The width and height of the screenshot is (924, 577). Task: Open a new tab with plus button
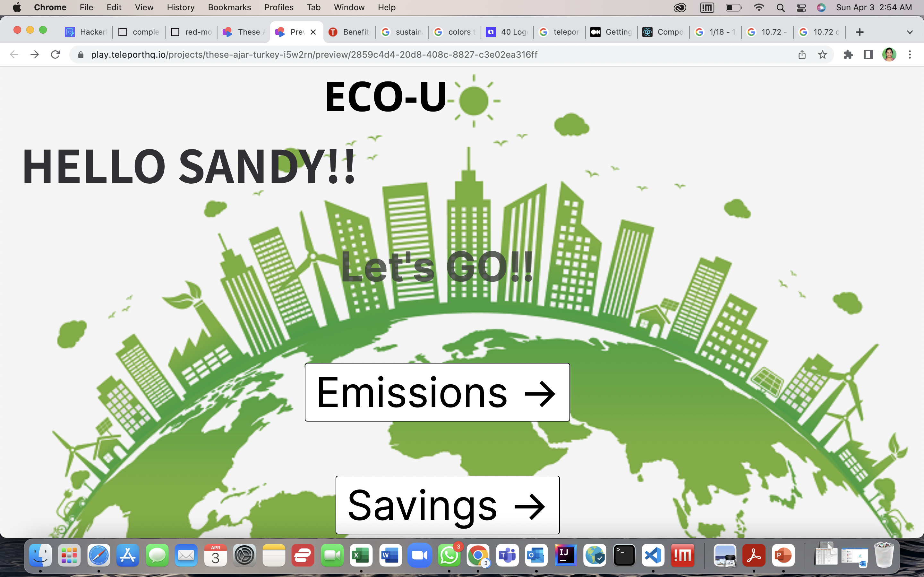(x=860, y=32)
